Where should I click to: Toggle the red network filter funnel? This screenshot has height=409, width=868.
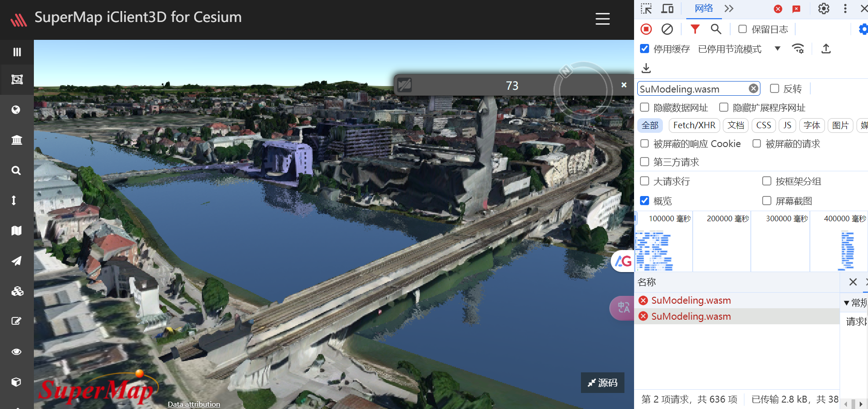point(695,29)
